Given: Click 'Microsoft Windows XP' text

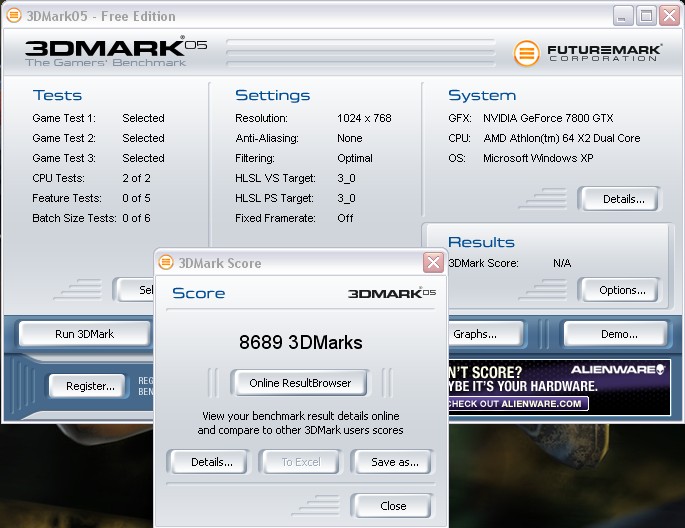Looking at the screenshot, I should 538,158.
